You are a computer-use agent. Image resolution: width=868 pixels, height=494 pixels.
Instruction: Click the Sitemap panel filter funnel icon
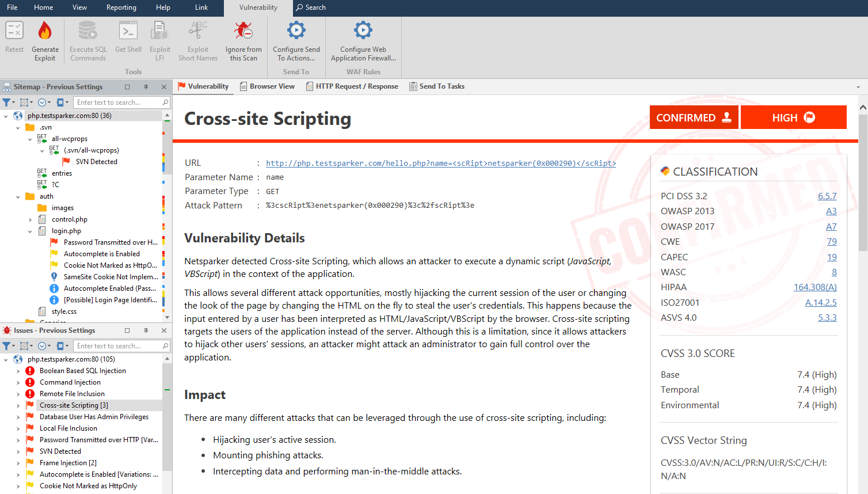pos(6,102)
